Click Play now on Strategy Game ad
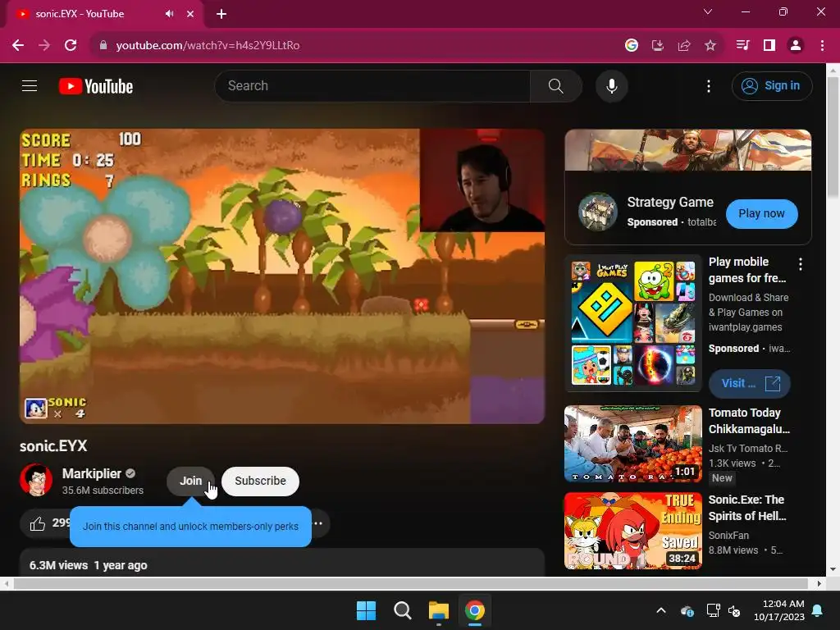This screenshot has height=630, width=840. point(761,213)
